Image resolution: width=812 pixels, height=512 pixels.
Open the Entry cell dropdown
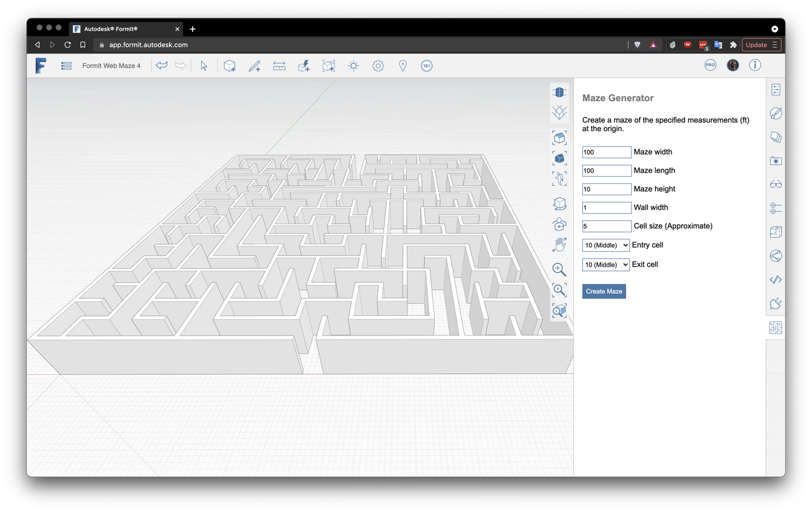[x=606, y=245]
